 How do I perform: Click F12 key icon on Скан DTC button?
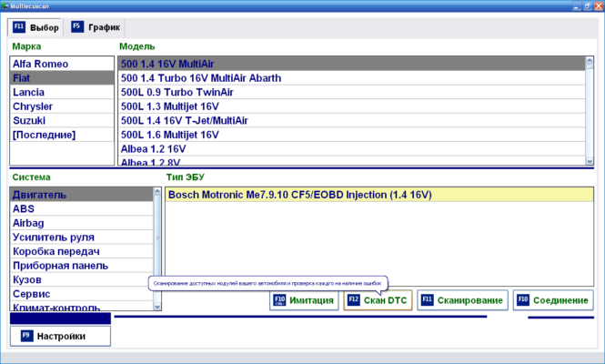(x=353, y=300)
